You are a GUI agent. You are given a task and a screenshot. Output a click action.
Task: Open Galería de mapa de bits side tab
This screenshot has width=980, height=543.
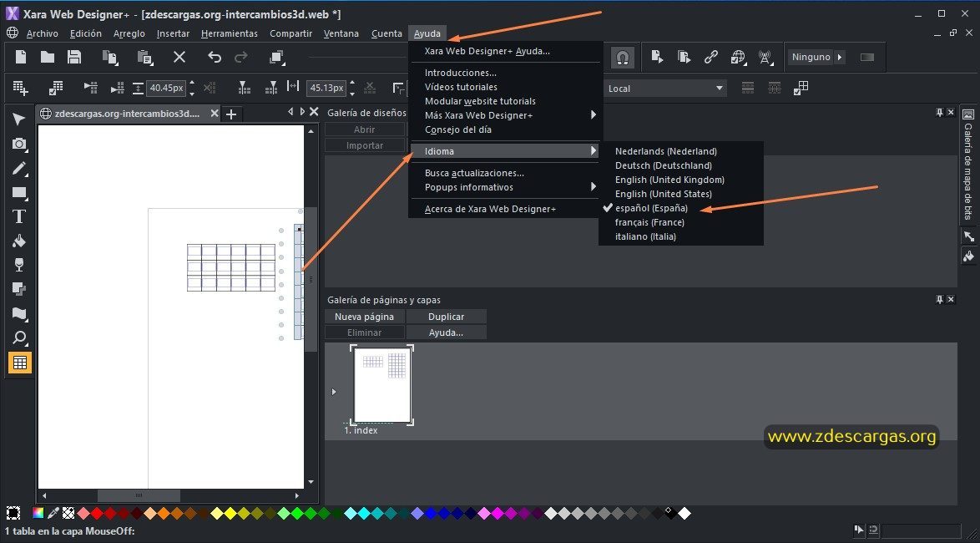click(x=968, y=164)
